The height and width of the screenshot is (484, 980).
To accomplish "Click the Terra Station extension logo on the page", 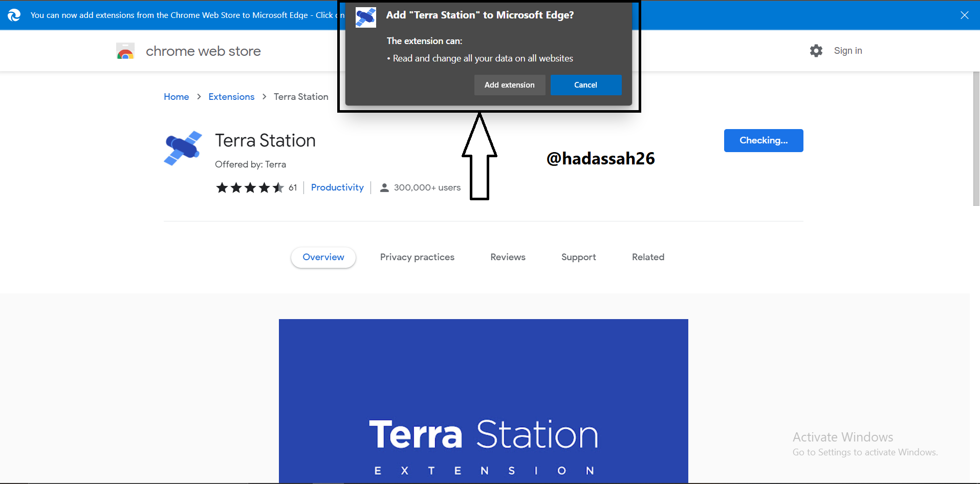I will 183,149.
